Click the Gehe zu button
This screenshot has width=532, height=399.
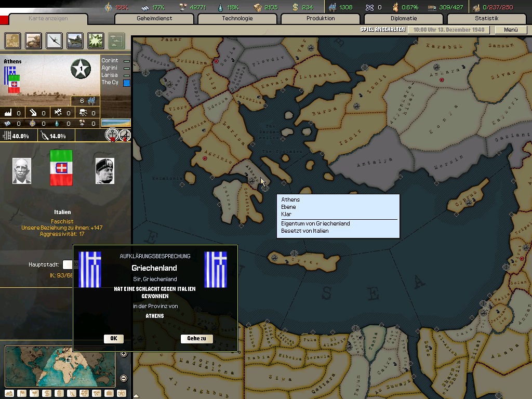click(x=196, y=338)
